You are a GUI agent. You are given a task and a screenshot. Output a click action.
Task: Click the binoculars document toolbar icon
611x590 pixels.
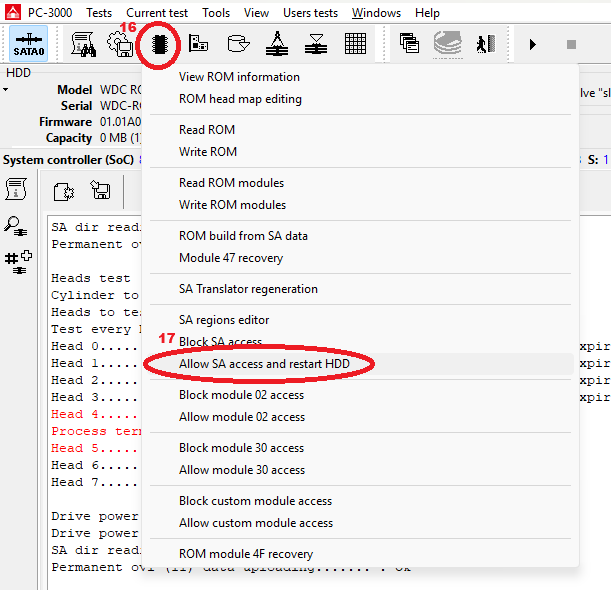click(x=85, y=45)
